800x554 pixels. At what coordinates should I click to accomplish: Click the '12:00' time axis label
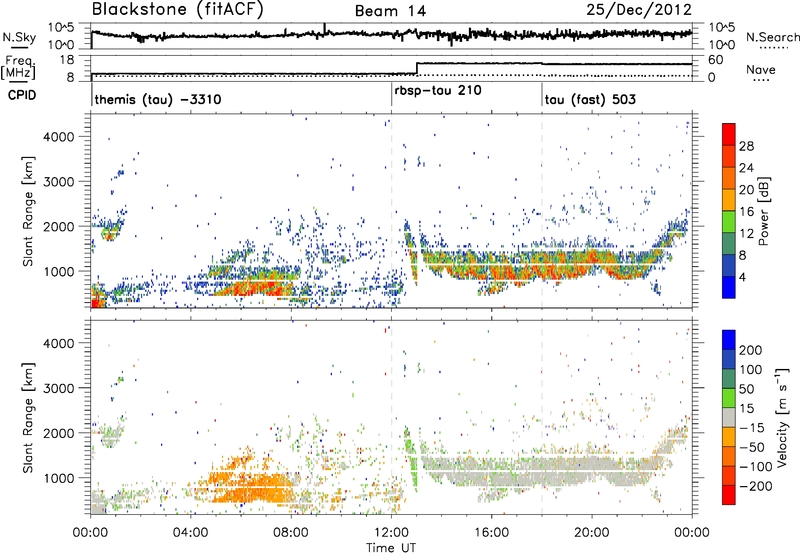(391, 533)
